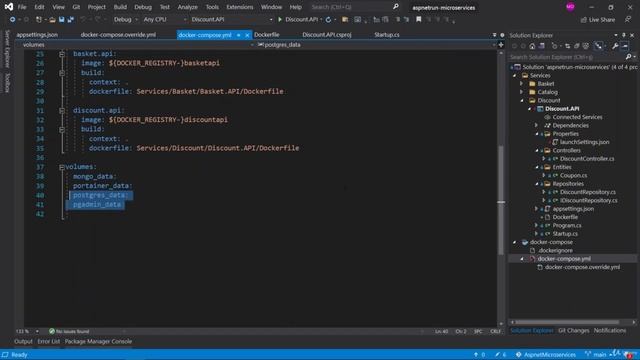Click the Solution Explorer search magnifier
640x360 pixels.
(629, 57)
